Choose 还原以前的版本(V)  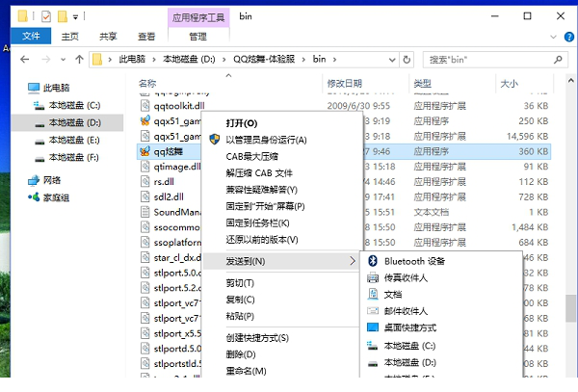coord(282,240)
